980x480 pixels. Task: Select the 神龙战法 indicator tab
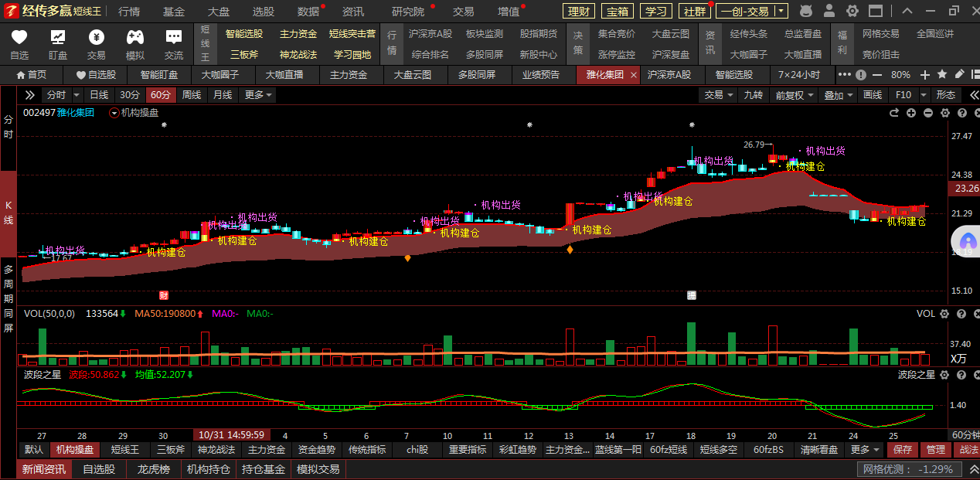[x=216, y=450]
